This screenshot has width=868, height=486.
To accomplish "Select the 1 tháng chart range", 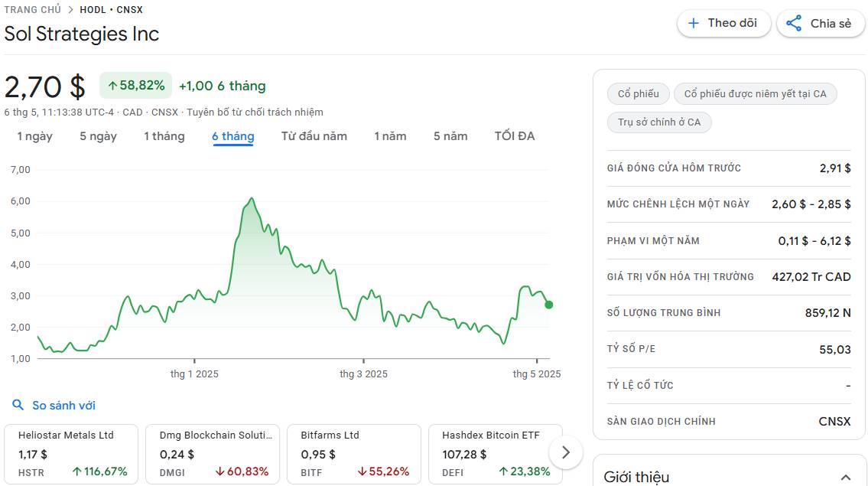I will click(164, 136).
